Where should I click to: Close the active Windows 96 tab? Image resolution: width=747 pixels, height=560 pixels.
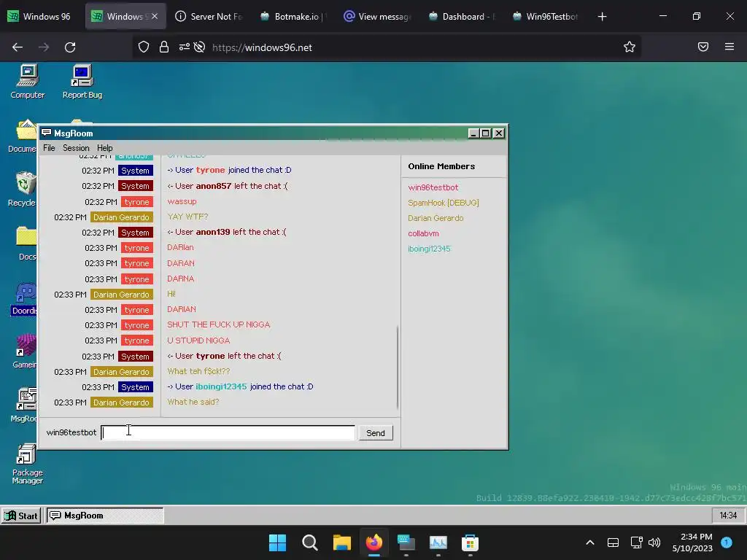tap(155, 17)
